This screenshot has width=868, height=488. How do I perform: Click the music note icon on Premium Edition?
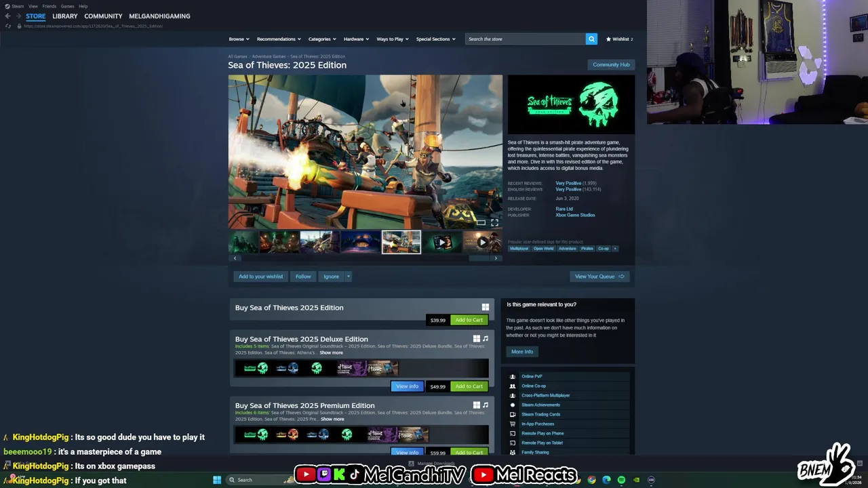pyautogui.click(x=485, y=405)
